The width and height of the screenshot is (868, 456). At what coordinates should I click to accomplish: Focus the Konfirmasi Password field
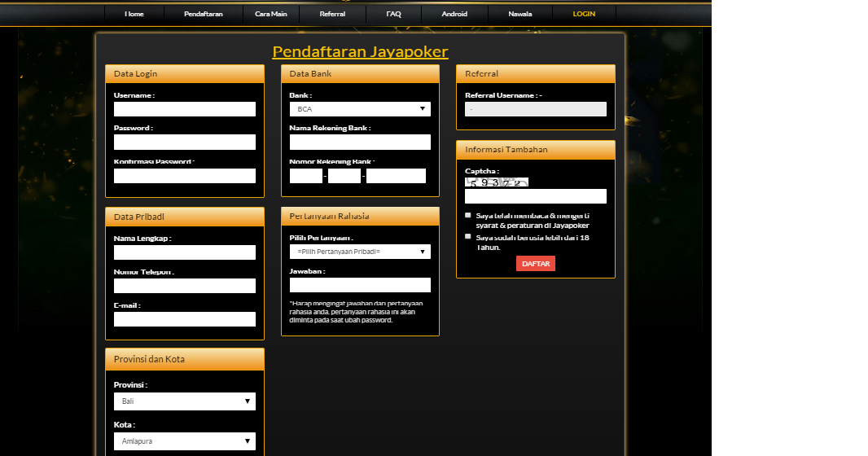click(185, 176)
